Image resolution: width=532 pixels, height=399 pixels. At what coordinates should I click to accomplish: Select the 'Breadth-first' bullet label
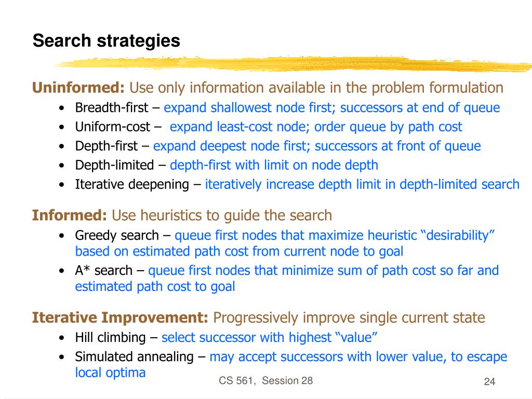pos(112,108)
